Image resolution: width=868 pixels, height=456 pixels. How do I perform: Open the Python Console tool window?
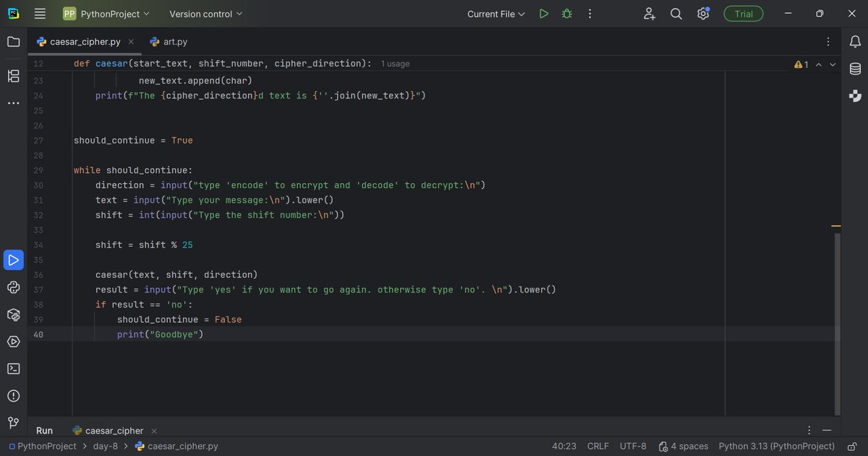13,287
